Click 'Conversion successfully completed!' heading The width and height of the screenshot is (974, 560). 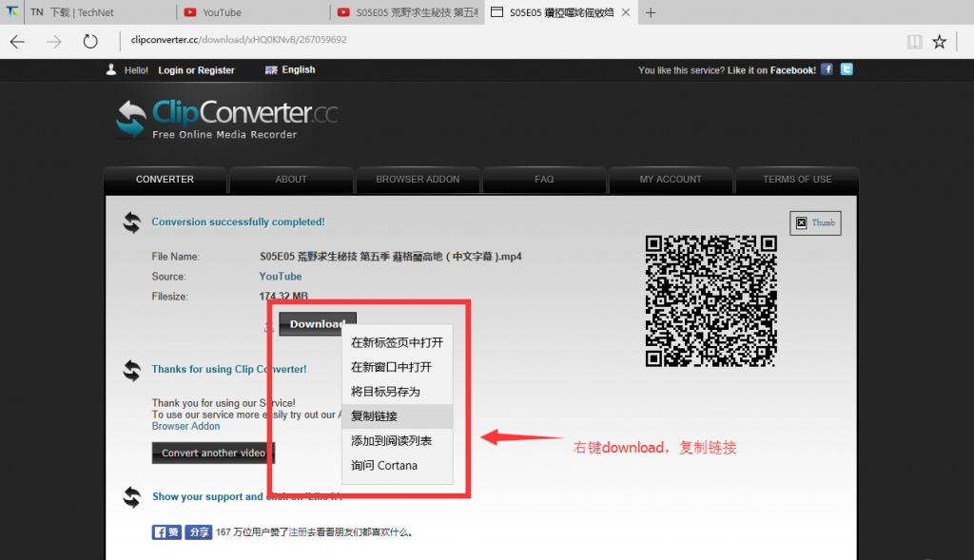coord(239,222)
